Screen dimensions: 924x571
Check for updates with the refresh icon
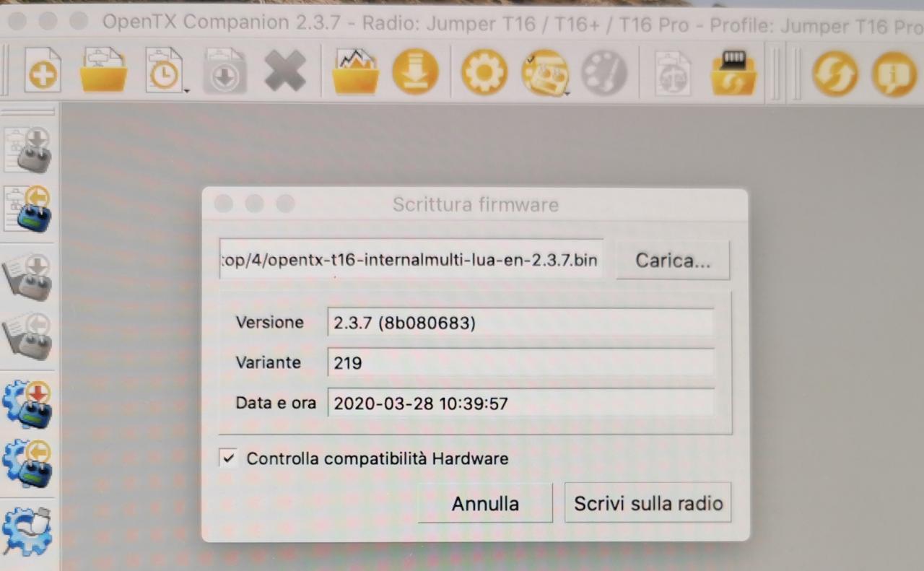tap(834, 74)
